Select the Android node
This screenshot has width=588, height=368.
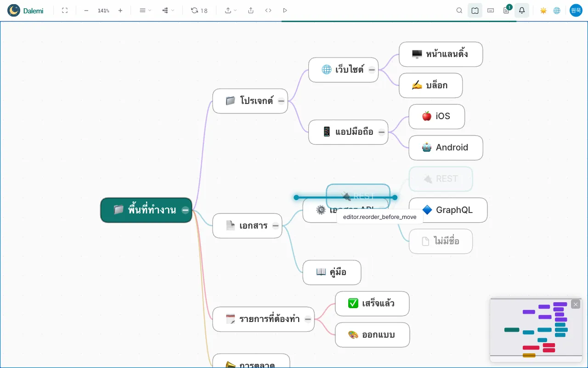coord(446,148)
